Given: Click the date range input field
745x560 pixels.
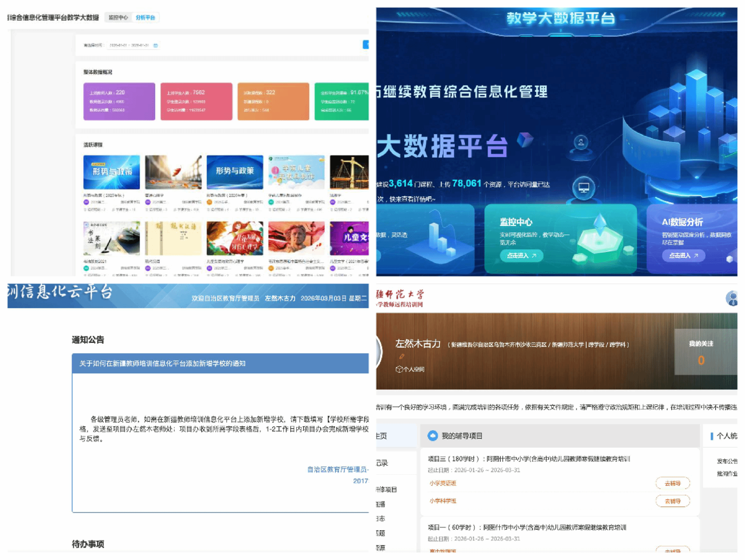Looking at the screenshot, I should 129,45.
